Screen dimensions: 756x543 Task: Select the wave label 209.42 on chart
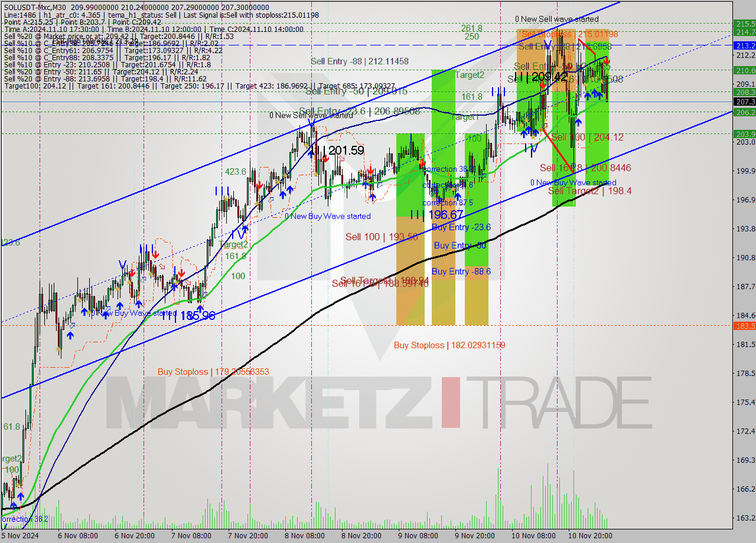550,77
